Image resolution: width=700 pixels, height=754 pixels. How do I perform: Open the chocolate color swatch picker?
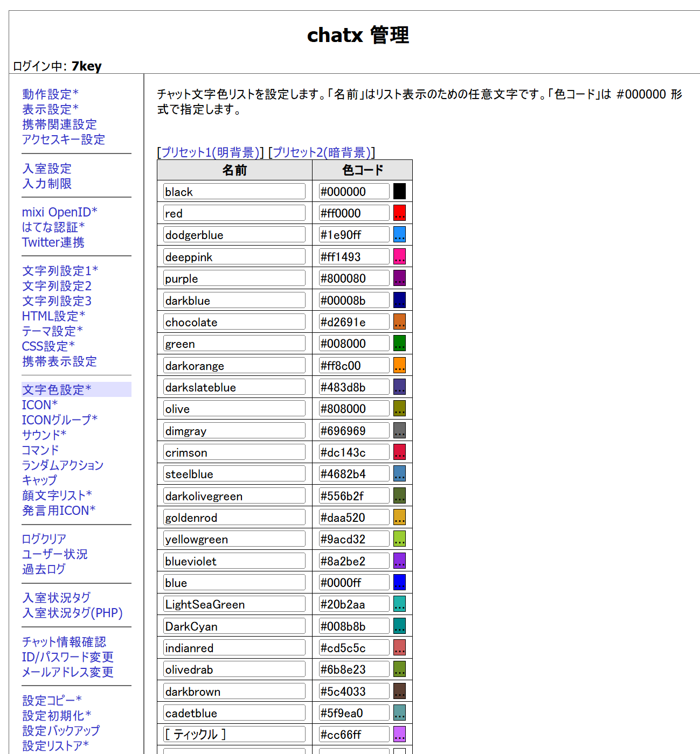click(399, 322)
